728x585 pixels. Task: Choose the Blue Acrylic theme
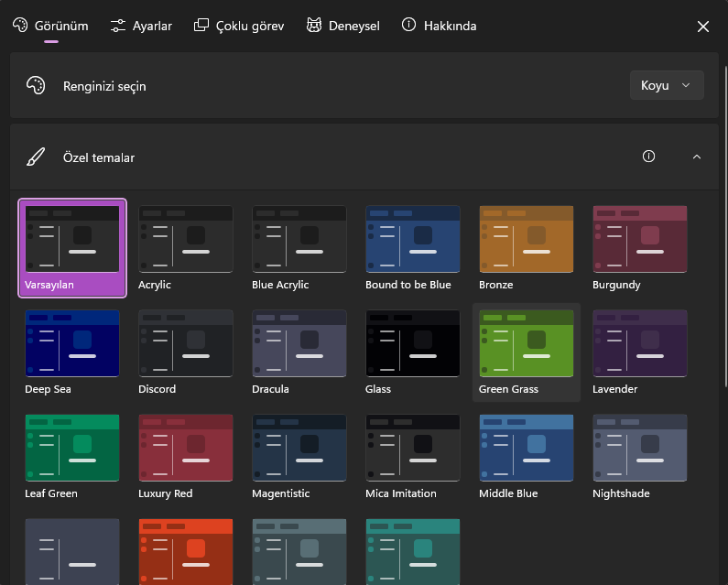pyautogui.click(x=299, y=248)
